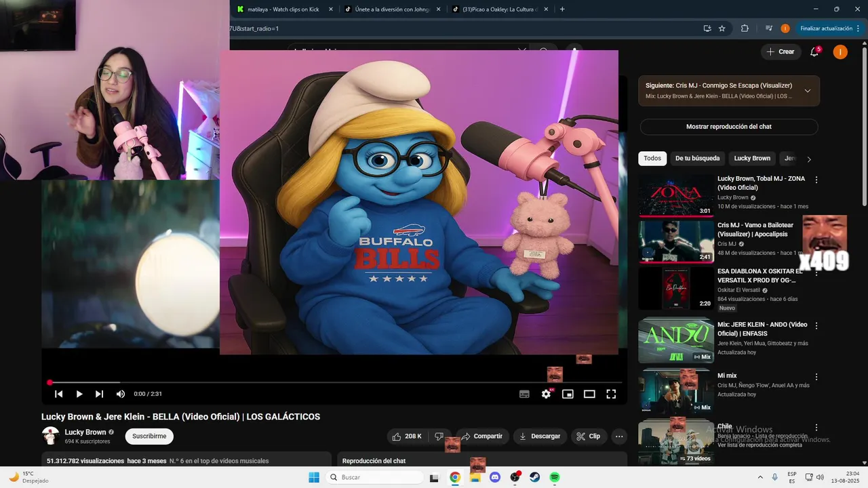Open YouTube account avatar menu
The height and width of the screenshot is (488, 868).
coord(840,52)
